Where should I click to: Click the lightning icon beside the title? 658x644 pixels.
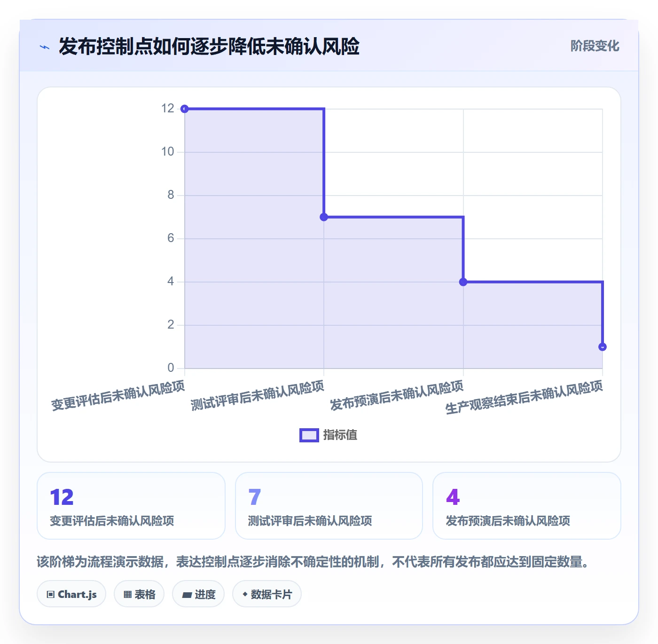(45, 47)
